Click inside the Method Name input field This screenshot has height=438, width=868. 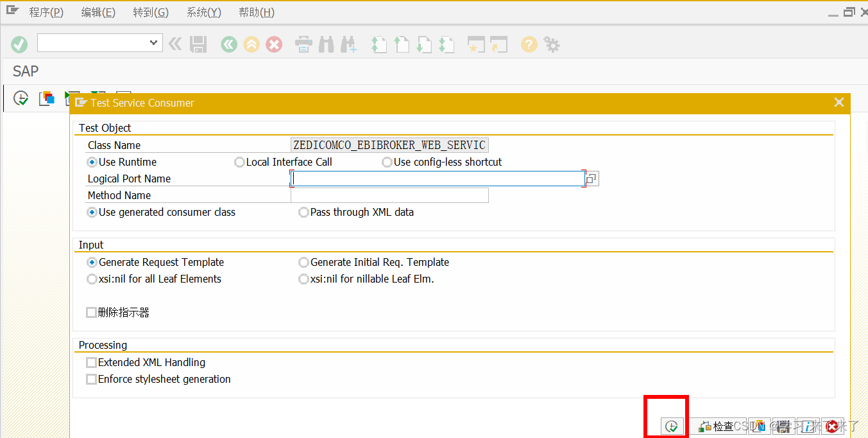click(x=388, y=195)
